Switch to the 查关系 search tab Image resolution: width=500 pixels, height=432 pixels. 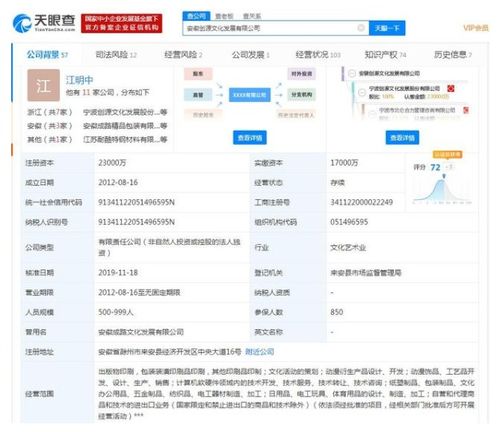[x=252, y=16]
